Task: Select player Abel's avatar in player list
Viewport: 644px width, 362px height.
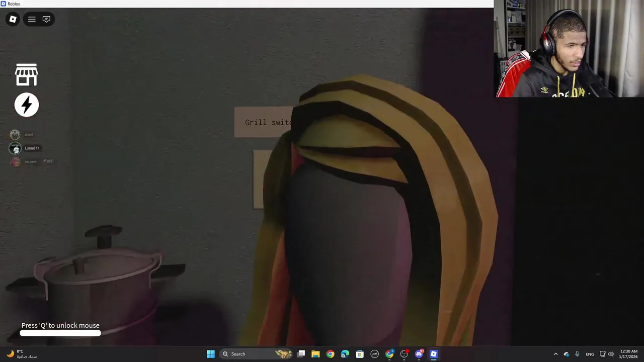Action: 15,134
